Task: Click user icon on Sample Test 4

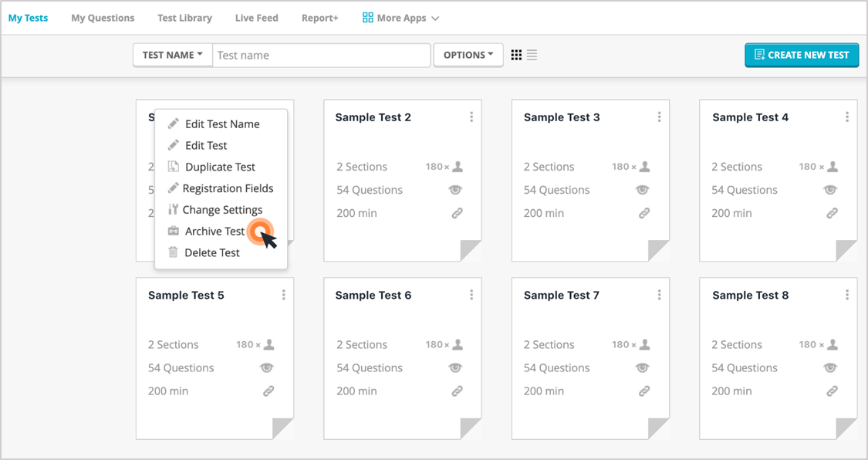Action: (x=832, y=167)
